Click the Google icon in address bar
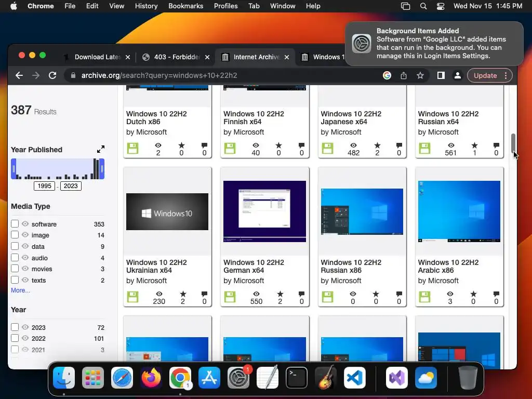532x399 pixels. (387, 75)
